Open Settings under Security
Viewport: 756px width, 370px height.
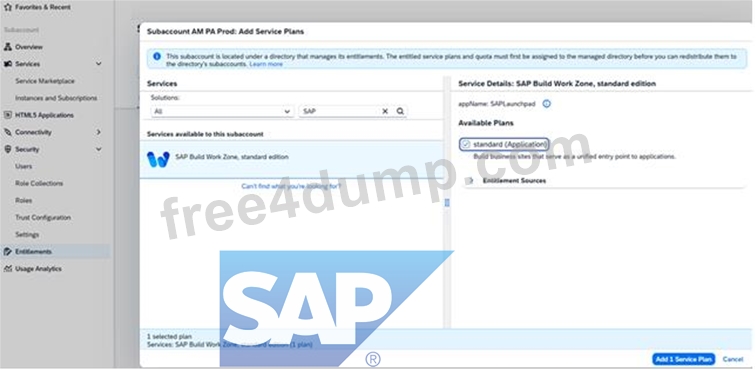(27, 234)
